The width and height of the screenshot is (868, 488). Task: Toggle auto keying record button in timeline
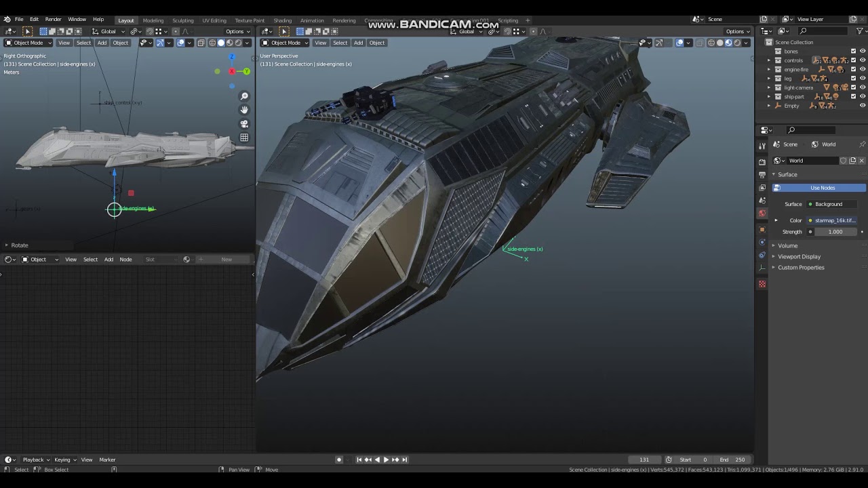click(339, 460)
